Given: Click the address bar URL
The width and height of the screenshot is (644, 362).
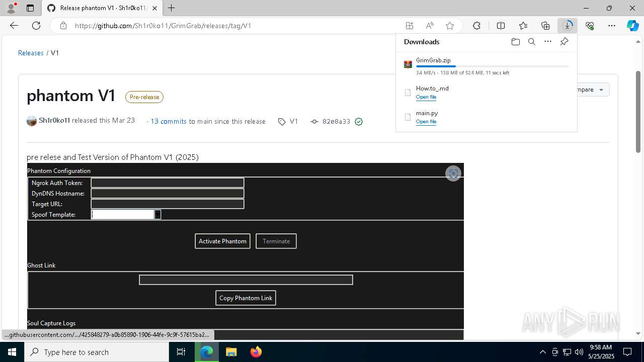Looking at the screenshot, I should point(163,26).
